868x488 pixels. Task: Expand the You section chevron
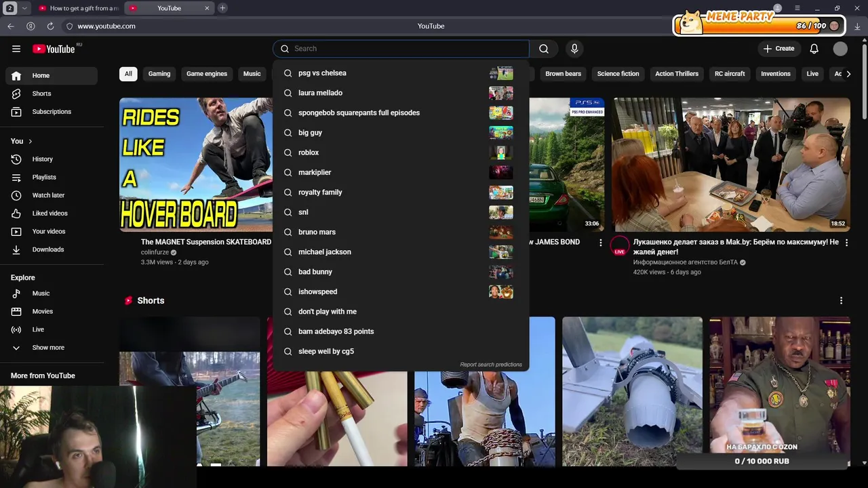click(x=30, y=141)
